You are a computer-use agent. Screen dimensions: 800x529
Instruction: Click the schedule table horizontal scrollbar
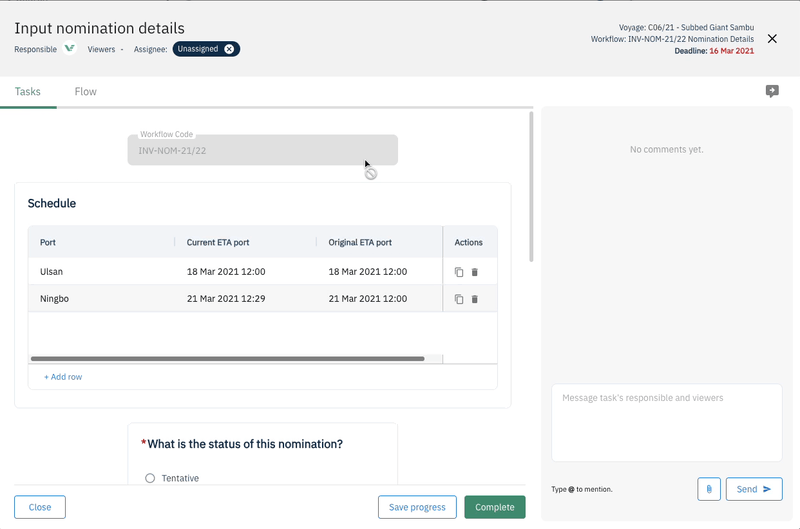[228, 358]
